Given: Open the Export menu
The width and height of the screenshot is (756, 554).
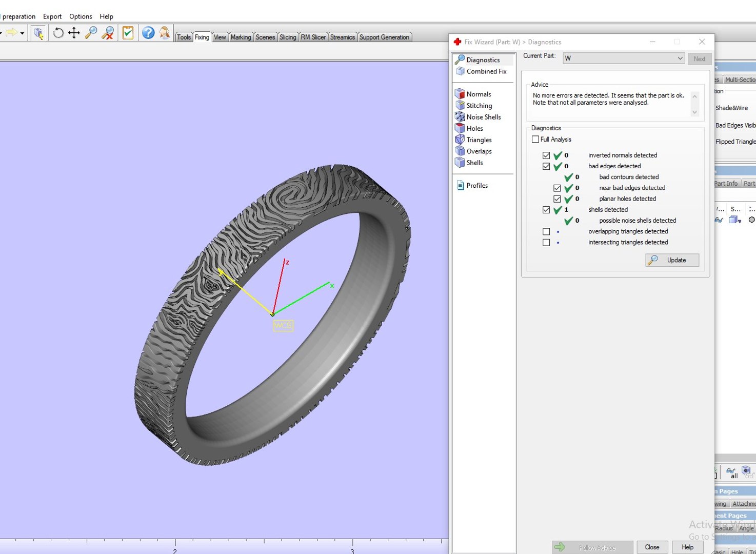Looking at the screenshot, I should (x=52, y=16).
